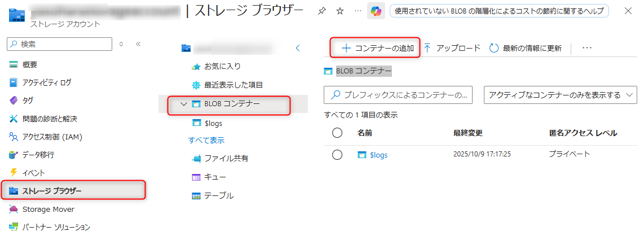Click the container prefix search field
Screen dimensions: 644x231
(398, 94)
